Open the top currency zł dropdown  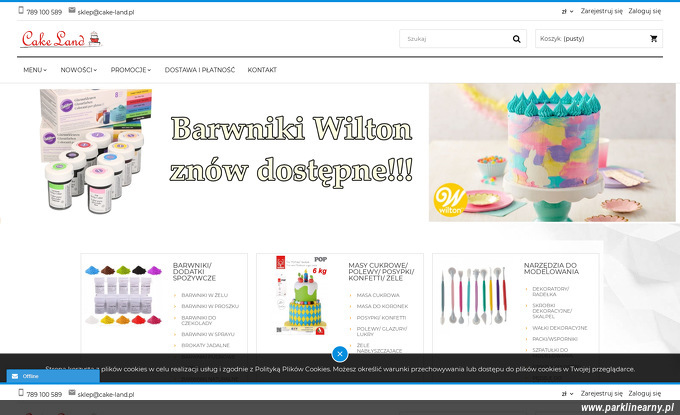pos(567,11)
